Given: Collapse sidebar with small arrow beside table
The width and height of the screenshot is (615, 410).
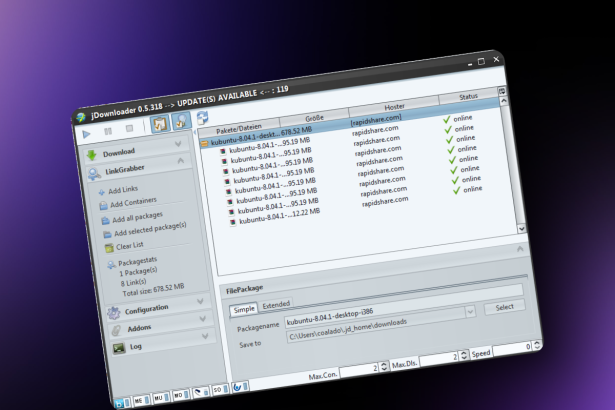Looking at the screenshot, I should [x=195, y=132].
